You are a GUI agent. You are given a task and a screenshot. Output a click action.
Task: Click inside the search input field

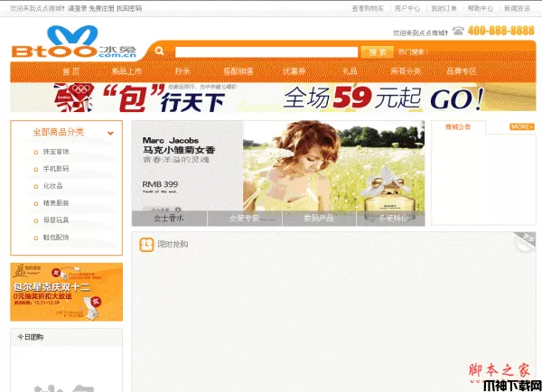266,52
